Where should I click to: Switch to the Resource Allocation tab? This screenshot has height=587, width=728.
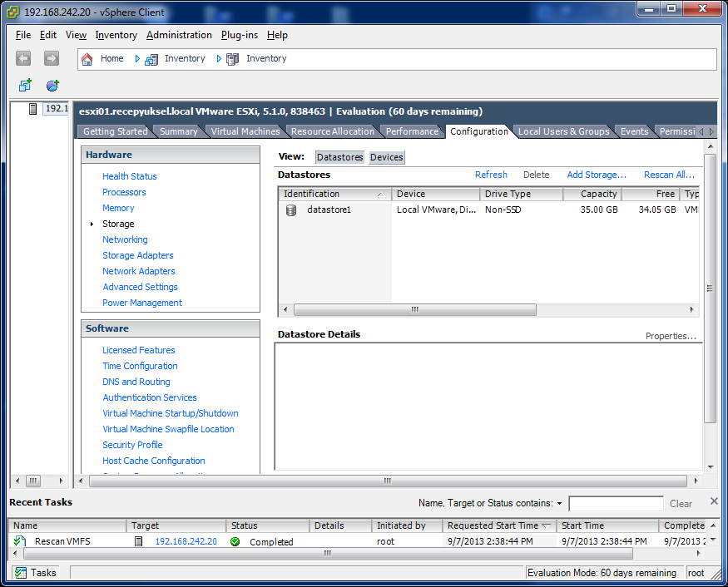coord(333,131)
